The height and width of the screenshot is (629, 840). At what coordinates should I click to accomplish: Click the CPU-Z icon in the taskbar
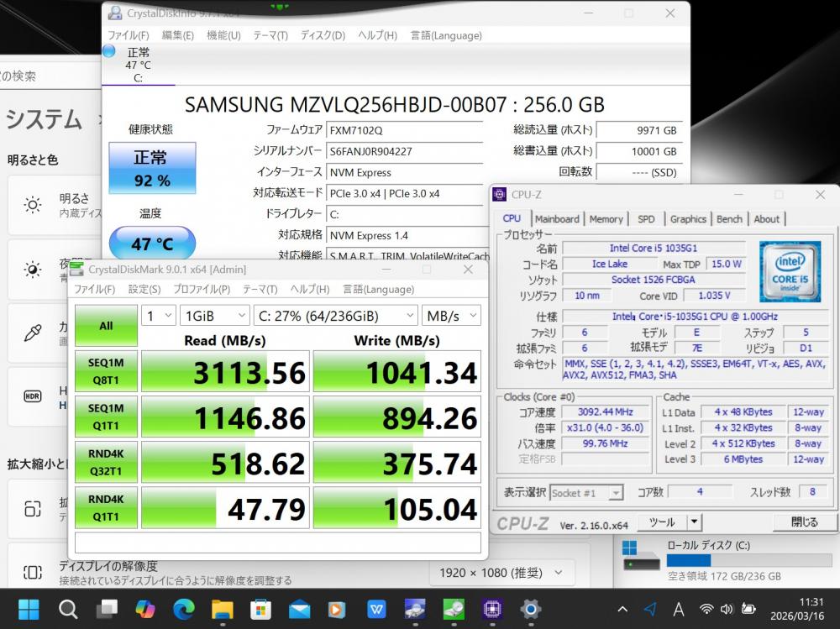pos(491,608)
